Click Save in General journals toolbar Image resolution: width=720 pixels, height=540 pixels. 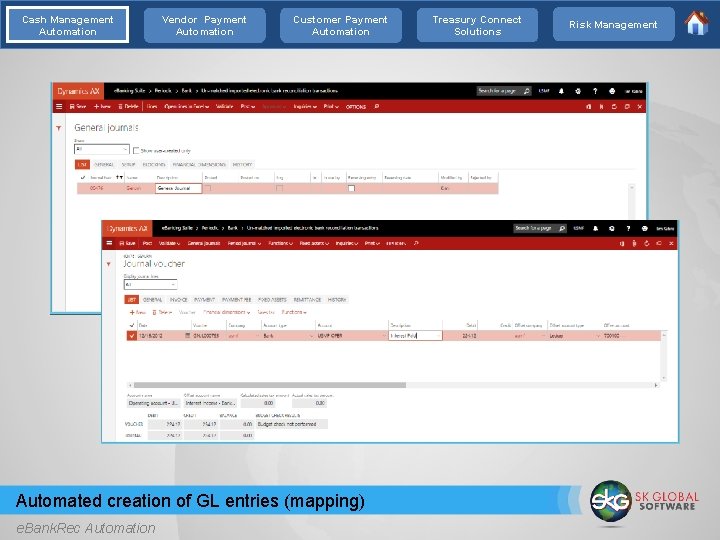click(x=78, y=107)
